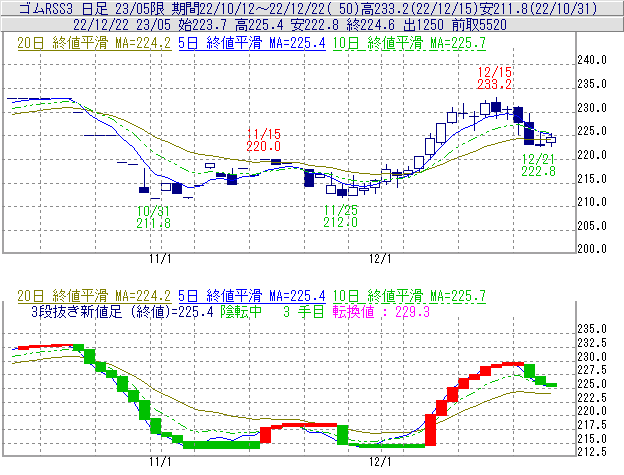Select the 12/21 222.8 low label
The image size is (624, 475).
pyautogui.click(x=538, y=165)
